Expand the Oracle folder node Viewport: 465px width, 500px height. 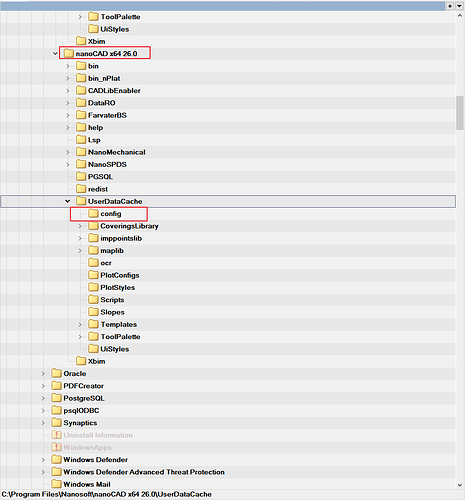[43, 374]
